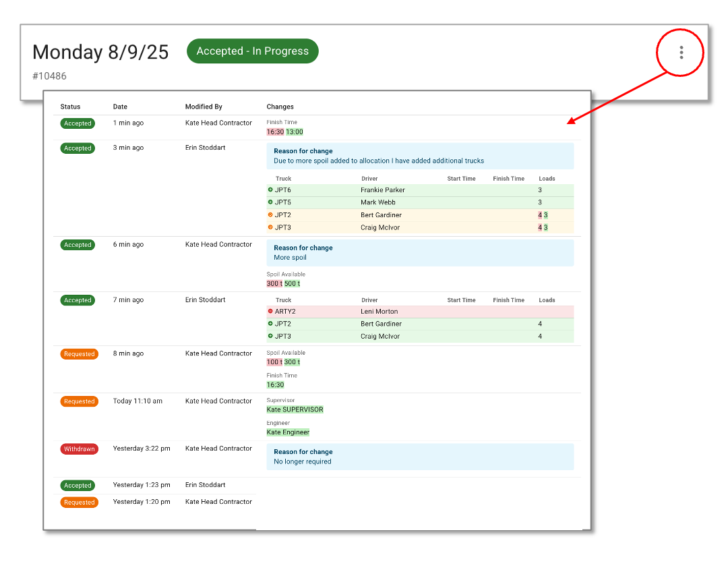Screen dimensions: 728x572
Task: Click the Frankie Parker driver name
Action: tap(382, 190)
